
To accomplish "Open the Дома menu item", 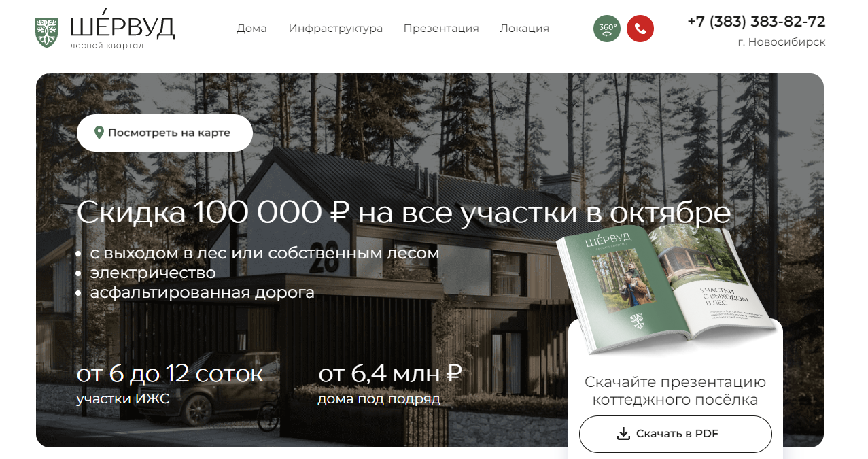I will (x=251, y=29).
